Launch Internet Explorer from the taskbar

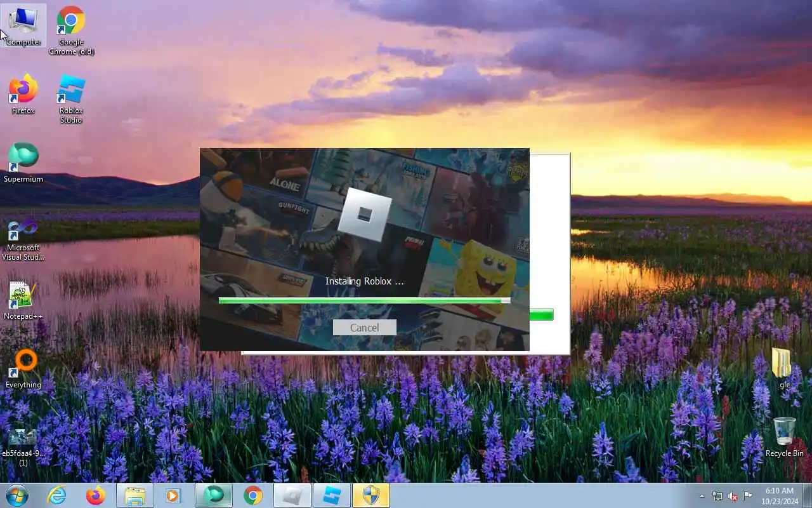point(57,495)
